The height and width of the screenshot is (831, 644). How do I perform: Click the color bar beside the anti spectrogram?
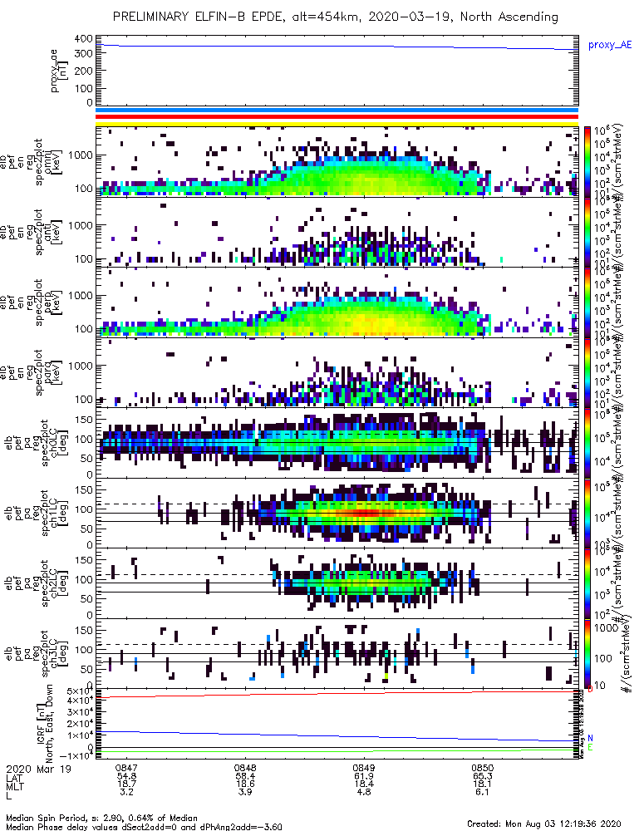[587, 232]
